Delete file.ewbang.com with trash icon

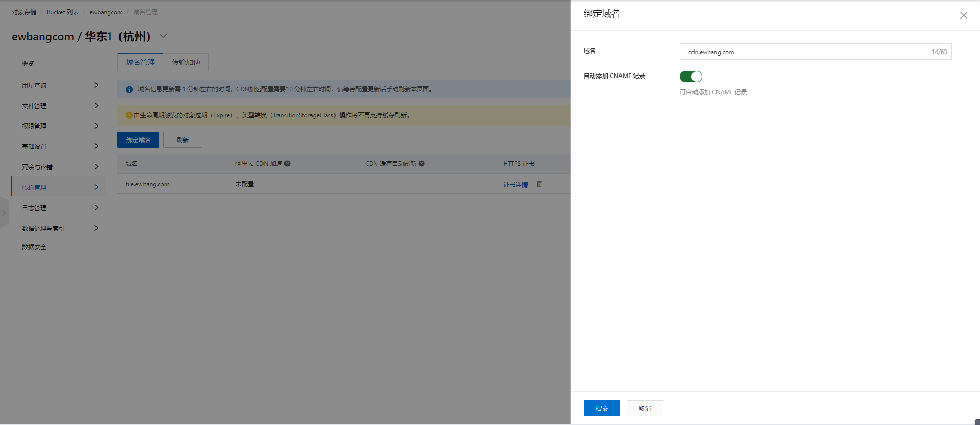(x=539, y=184)
